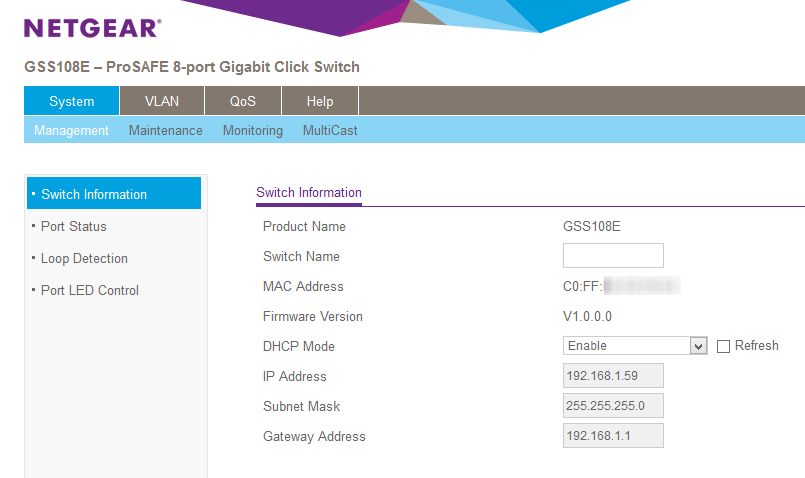Click the Switch Name text field
805x478 pixels.
(x=613, y=256)
